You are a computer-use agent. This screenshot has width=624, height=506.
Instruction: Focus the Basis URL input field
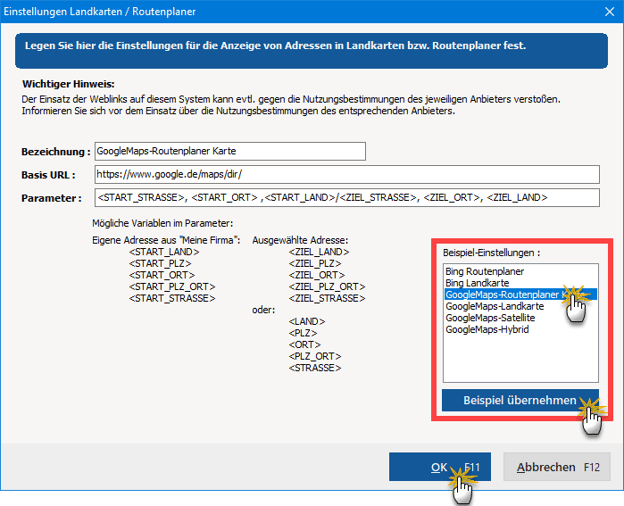[345, 174]
